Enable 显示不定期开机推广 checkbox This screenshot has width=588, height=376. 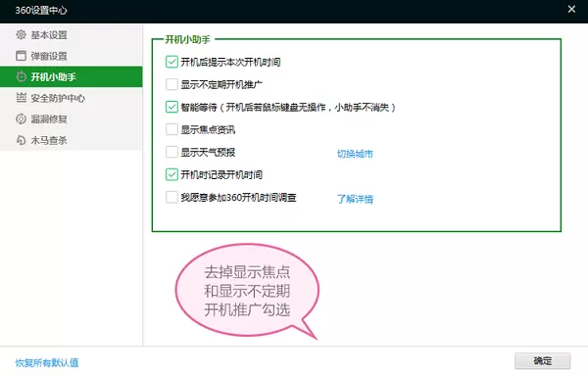(171, 84)
